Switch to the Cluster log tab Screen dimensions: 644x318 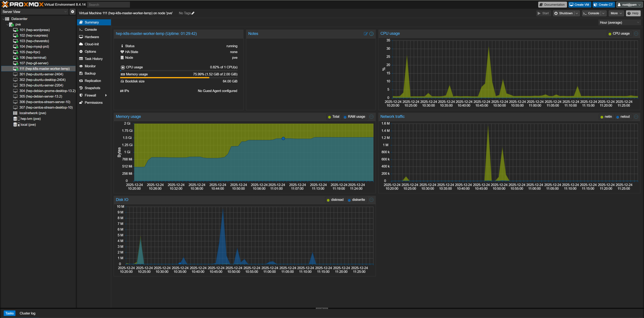28,313
